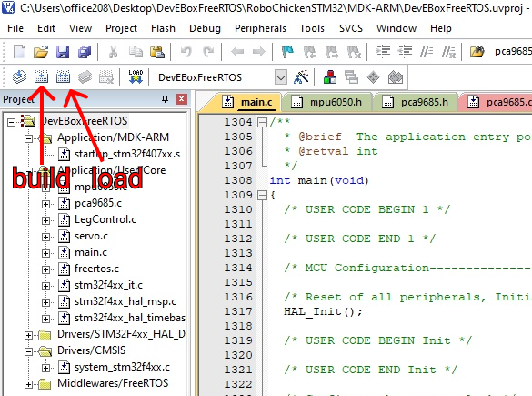Click the Rebuild all target files icon
The image size is (532, 396).
(63, 77)
